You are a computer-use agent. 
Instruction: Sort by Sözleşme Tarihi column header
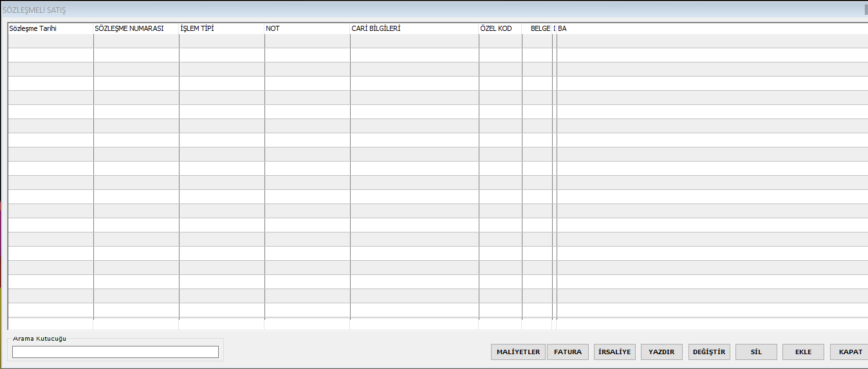(x=50, y=28)
